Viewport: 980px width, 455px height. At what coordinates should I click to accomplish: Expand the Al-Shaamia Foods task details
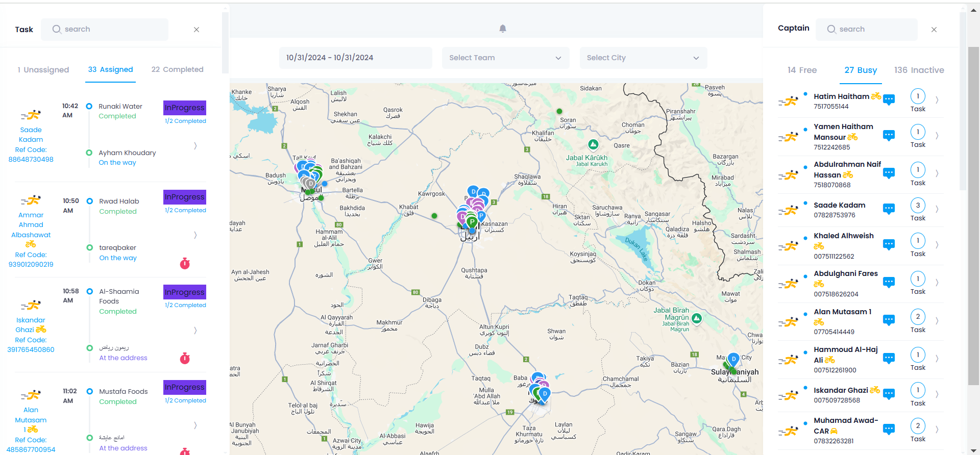195,331
